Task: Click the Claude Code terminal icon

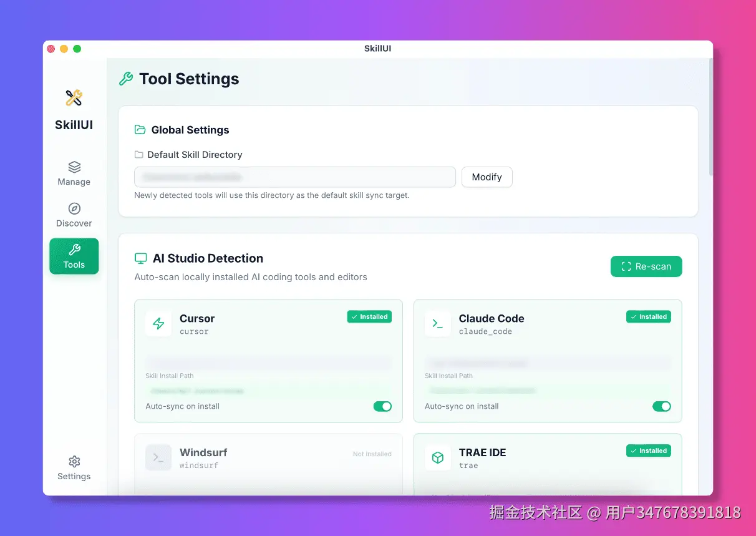Action: [438, 324]
